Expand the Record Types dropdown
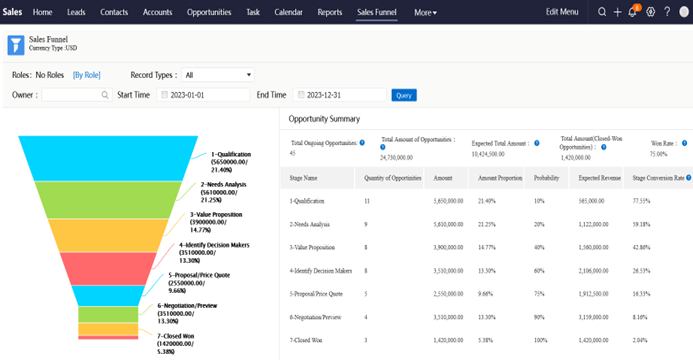This screenshot has height=360, width=693. [218, 75]
